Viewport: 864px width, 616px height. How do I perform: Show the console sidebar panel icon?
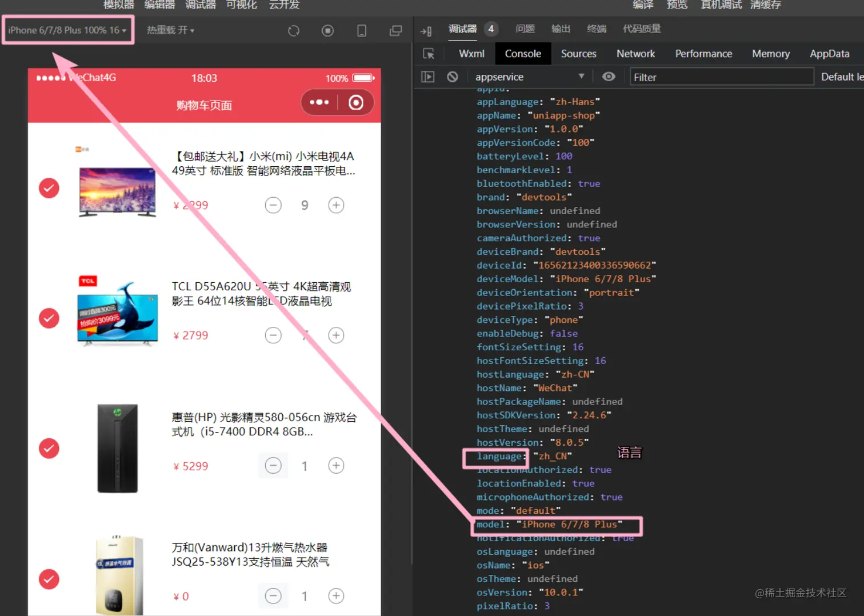pyautogui.click(x=428, y=77)
